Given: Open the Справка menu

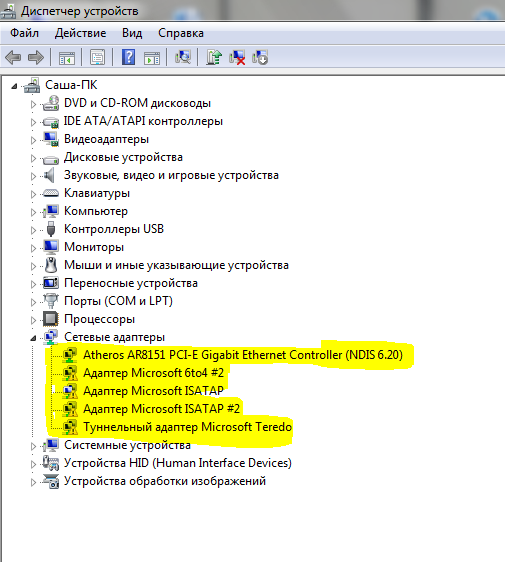Looking at the screenshot, I should tap(181, 33).
